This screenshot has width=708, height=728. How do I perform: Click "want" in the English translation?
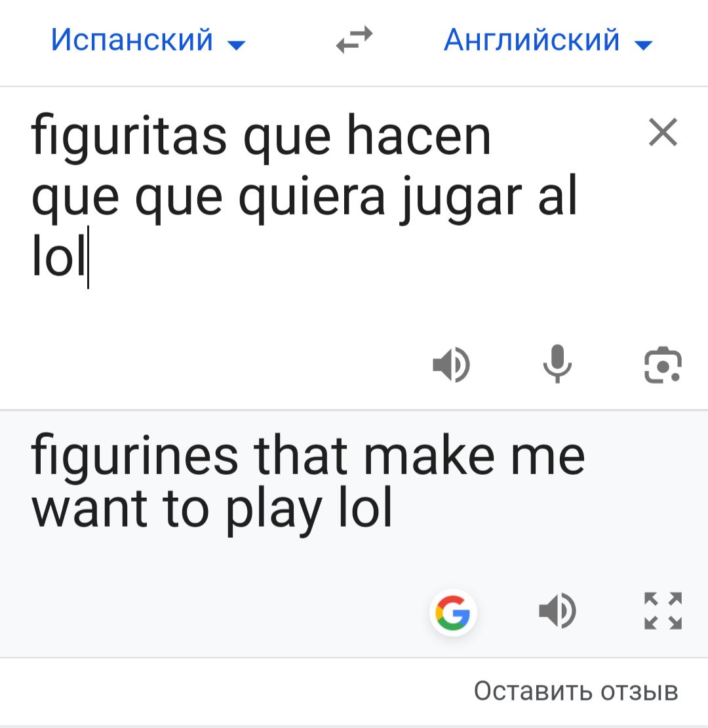pyautogui.click(x=89, y=510)
